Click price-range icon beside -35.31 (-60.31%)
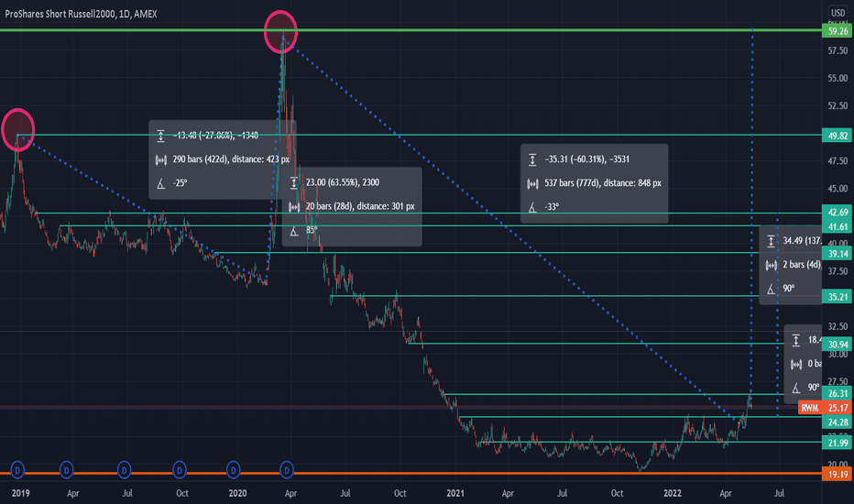This screenshot has height=504, width=854. point(532,159)
